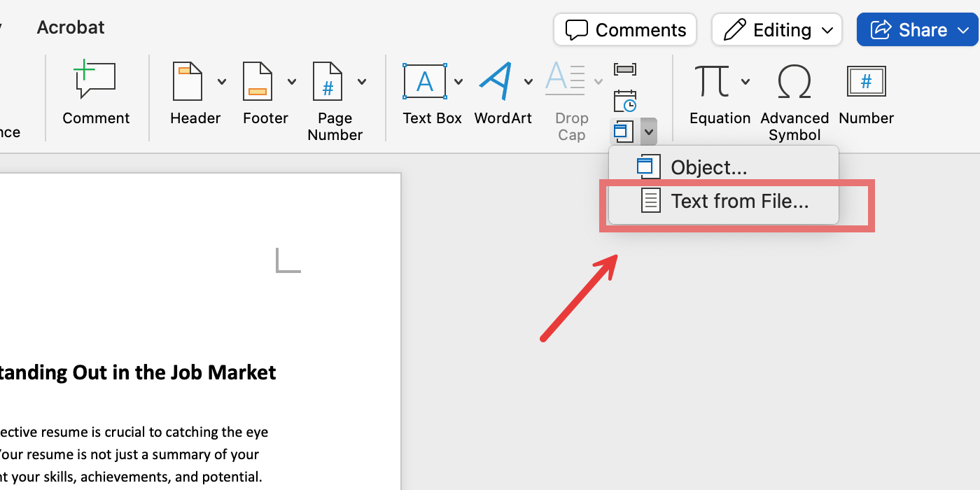Open the Comments panel

click(x=624, y=29)
